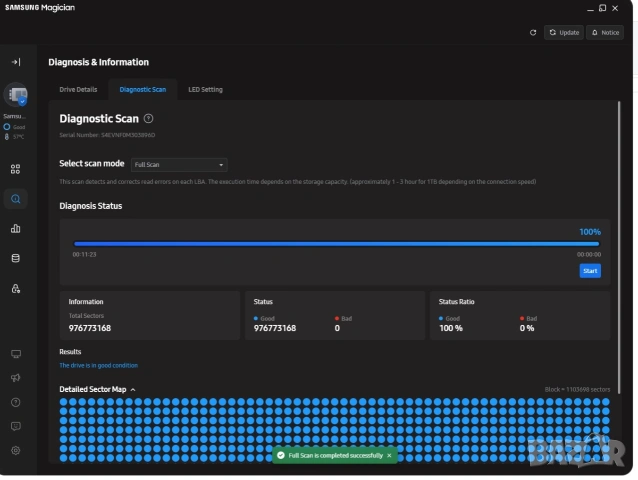Viewport: 638px width, 480px height.
Task: Click the Good ratio 100 % value
Action: pyautogui.click(x=451, y=328)
